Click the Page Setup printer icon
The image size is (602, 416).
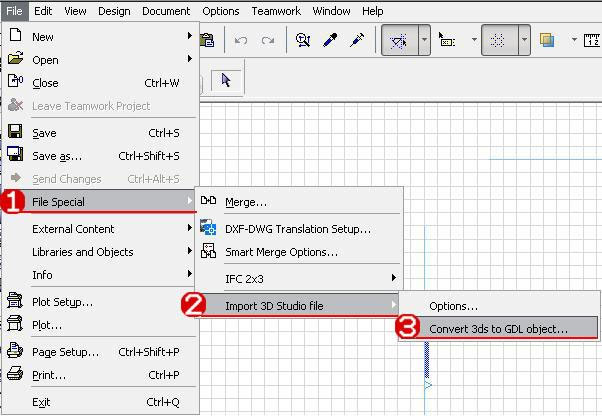pos(15,350)
